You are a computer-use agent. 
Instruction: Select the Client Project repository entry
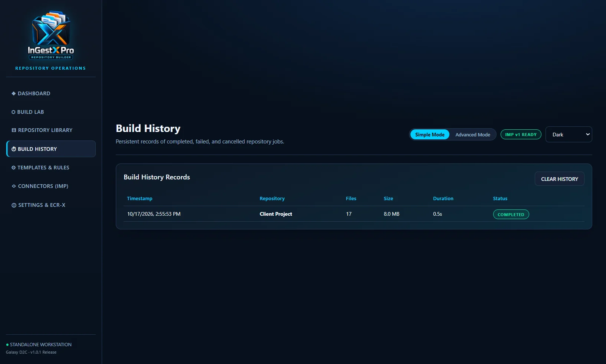click(x=276, y=214)
